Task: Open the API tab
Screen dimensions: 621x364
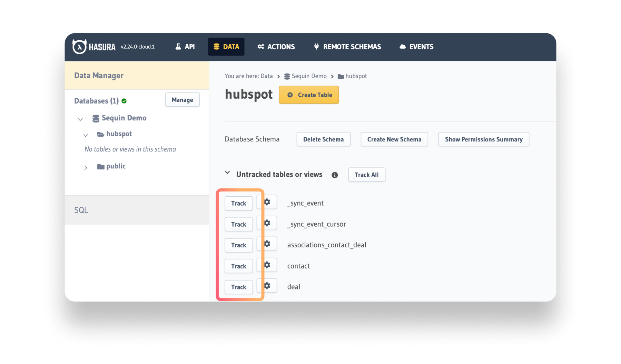Action: (185, 47)
